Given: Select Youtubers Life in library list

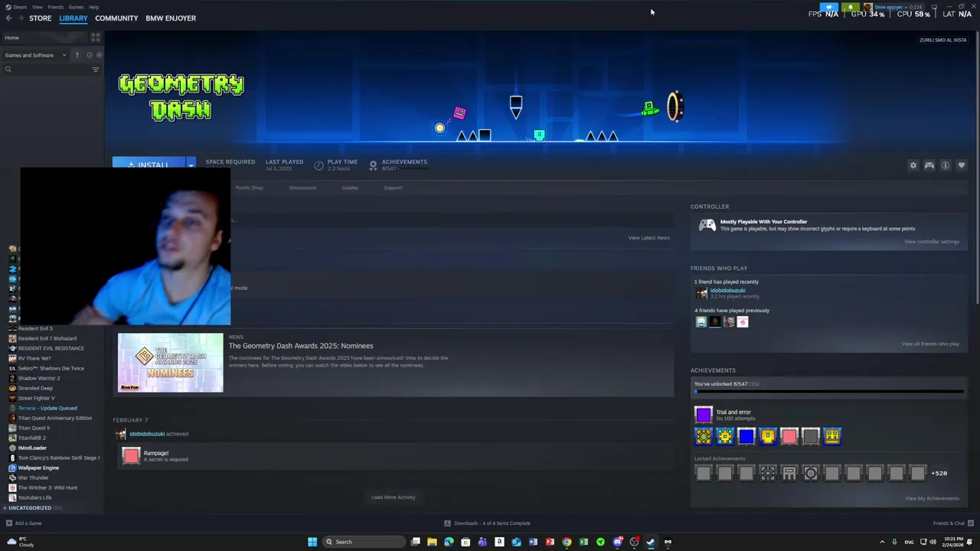Looking at the screenshot, I should pos(34,497).
